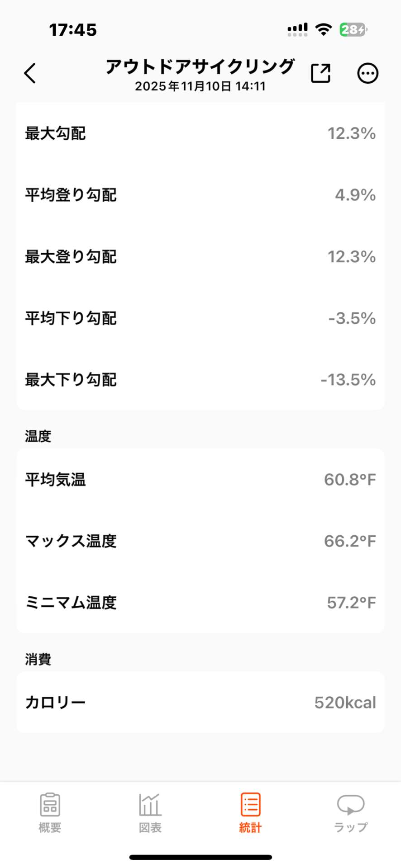Open the share/export icon
This screenshot has height=868, width=401.
pos(320,73)
